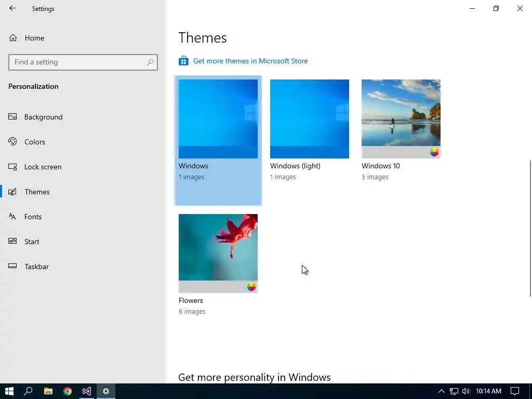The height and width of the screenshot is (399, 532).
Task: Open taskbar search magnifier
Action: [28, 391]
